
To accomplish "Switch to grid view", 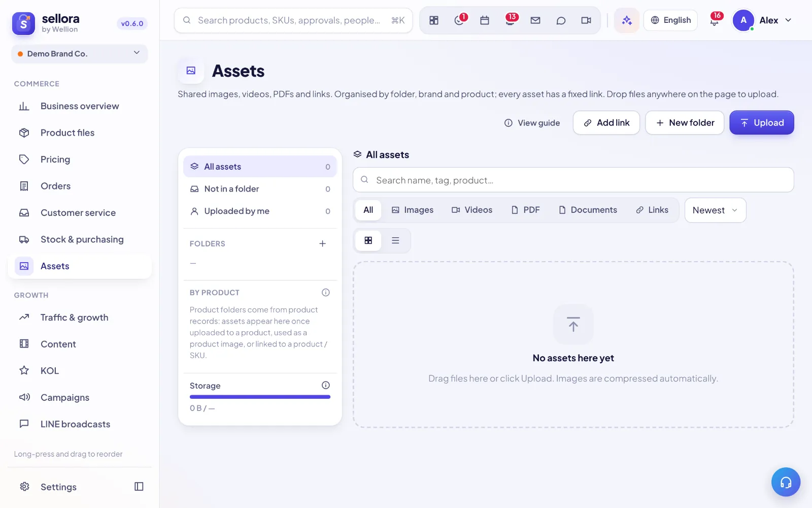I will coord(368,240).
